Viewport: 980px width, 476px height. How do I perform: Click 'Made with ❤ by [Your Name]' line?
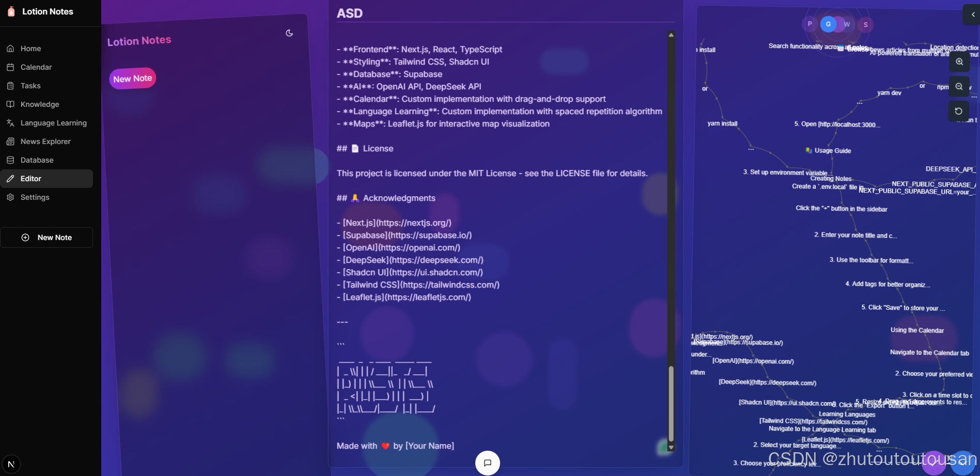pyautogui.click(x=395, y=446)
